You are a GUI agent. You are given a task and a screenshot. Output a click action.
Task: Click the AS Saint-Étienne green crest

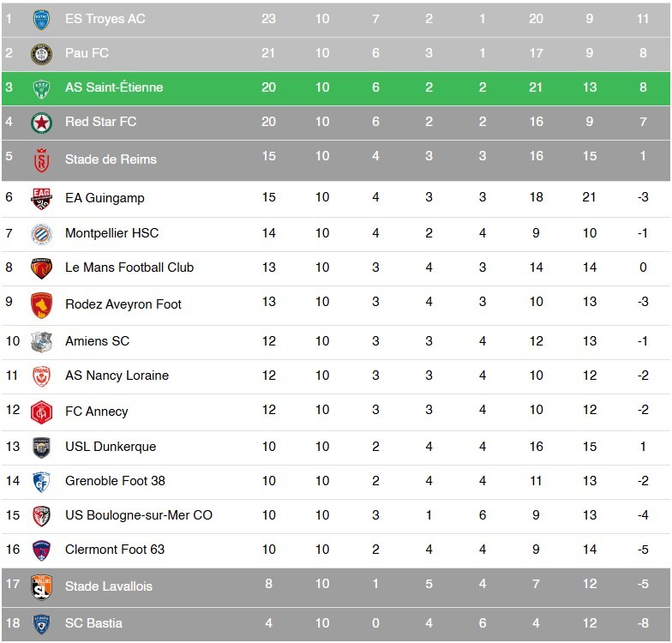point(41,87)
